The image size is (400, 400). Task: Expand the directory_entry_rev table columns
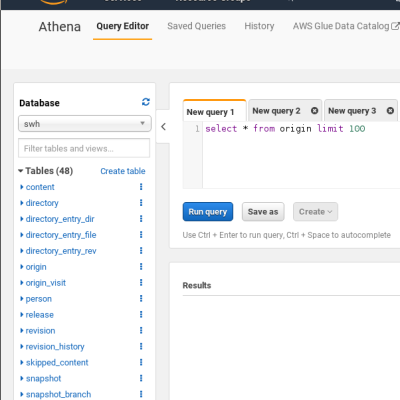point(22,251)
